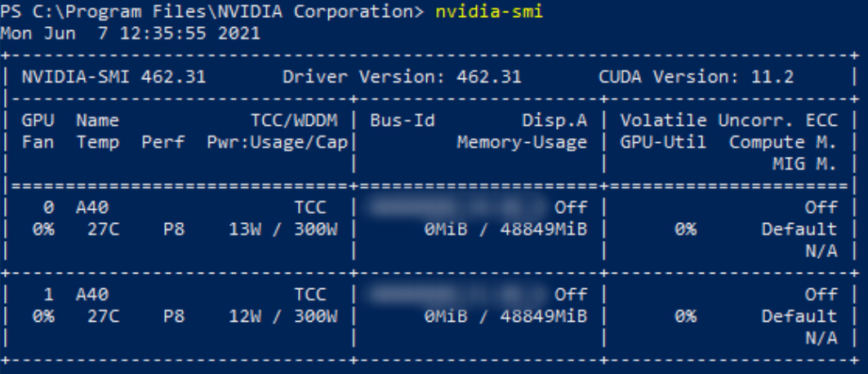The width and height of the screenshot is (868, 374).
Task: Click the Compute M. header text
Action: 782,142
